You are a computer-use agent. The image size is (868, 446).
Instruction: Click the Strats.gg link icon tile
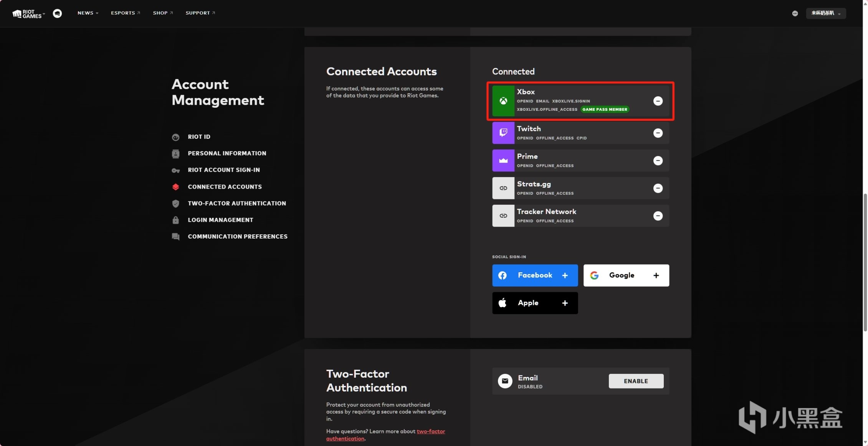click(x=503, y=188)
